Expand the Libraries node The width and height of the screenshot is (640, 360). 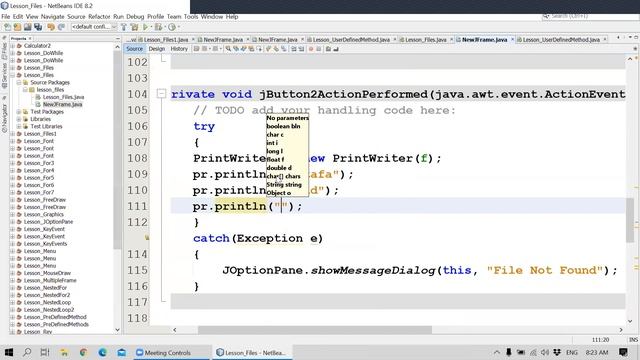pos(19,119)
